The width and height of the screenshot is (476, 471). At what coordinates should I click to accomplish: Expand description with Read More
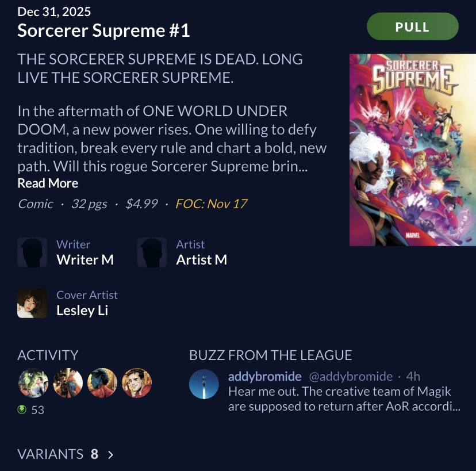pyautogui.click(x=48, y=183)
